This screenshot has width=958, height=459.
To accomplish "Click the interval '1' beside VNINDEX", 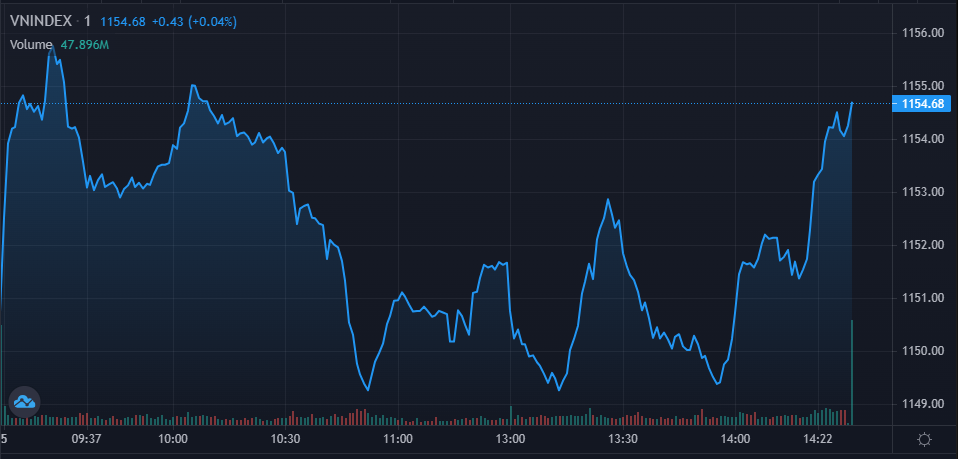I will 87,21.
